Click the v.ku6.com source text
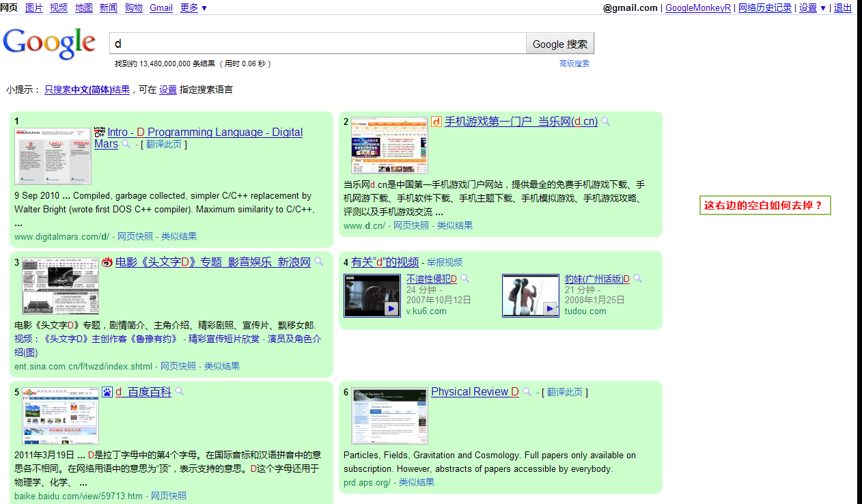The image size is (862, 504). 426,311
